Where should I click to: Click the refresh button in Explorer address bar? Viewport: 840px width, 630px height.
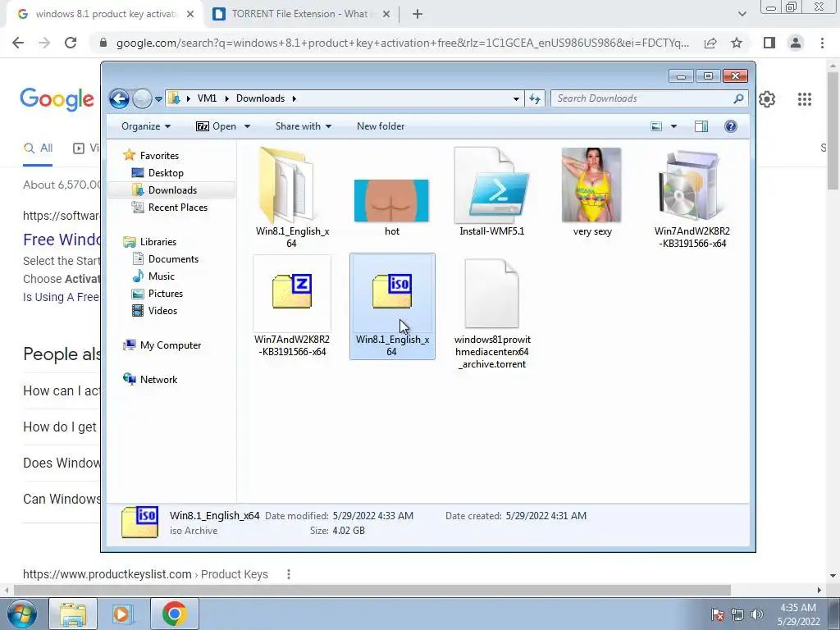click(x=535, y=98)
